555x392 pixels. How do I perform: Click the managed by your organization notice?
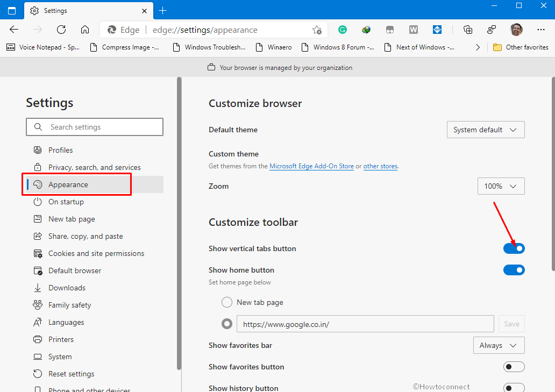280,68
